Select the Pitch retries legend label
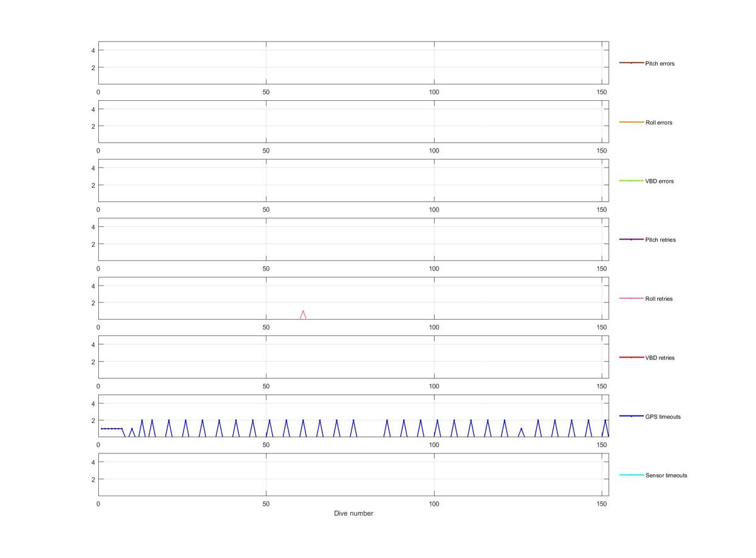The width and height of the screenshot is (756, 558). 660,240
